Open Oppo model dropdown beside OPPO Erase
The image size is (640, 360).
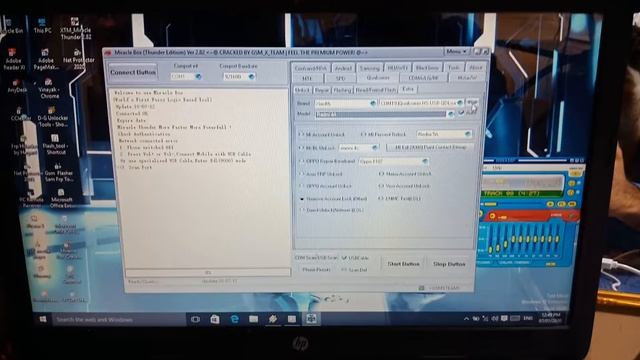[x=393, y=161]
